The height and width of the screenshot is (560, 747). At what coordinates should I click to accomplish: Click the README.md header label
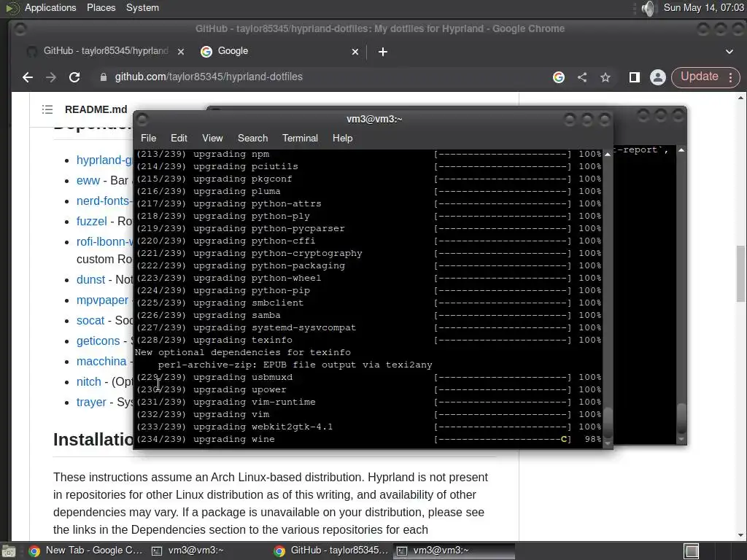pos(96,109)
